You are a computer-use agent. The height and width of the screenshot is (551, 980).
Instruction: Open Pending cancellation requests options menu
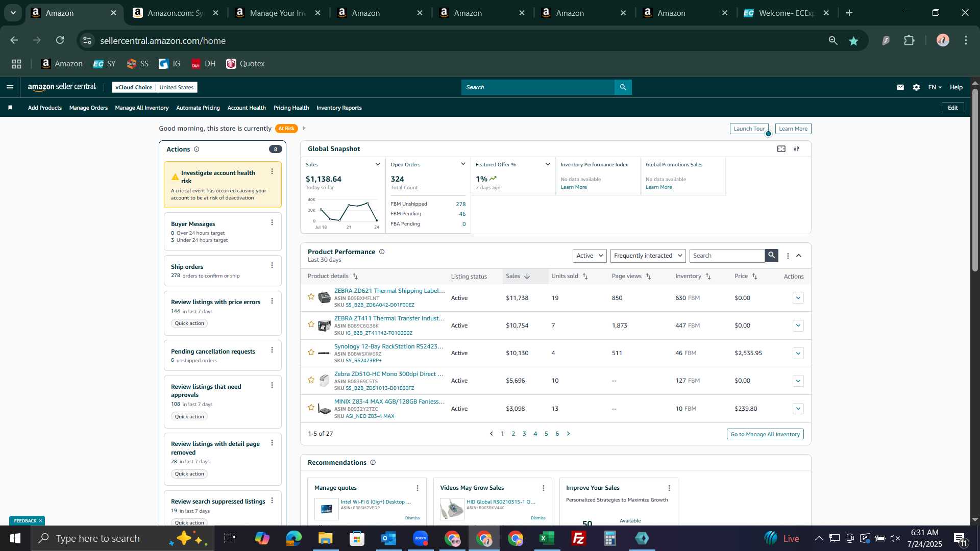pos(272,350)
